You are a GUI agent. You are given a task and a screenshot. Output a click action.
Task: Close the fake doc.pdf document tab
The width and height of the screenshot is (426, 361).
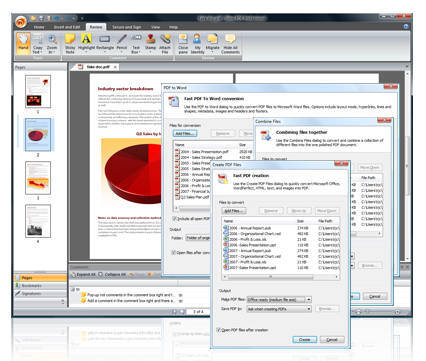pyautogui.click(x=115, y=67)
